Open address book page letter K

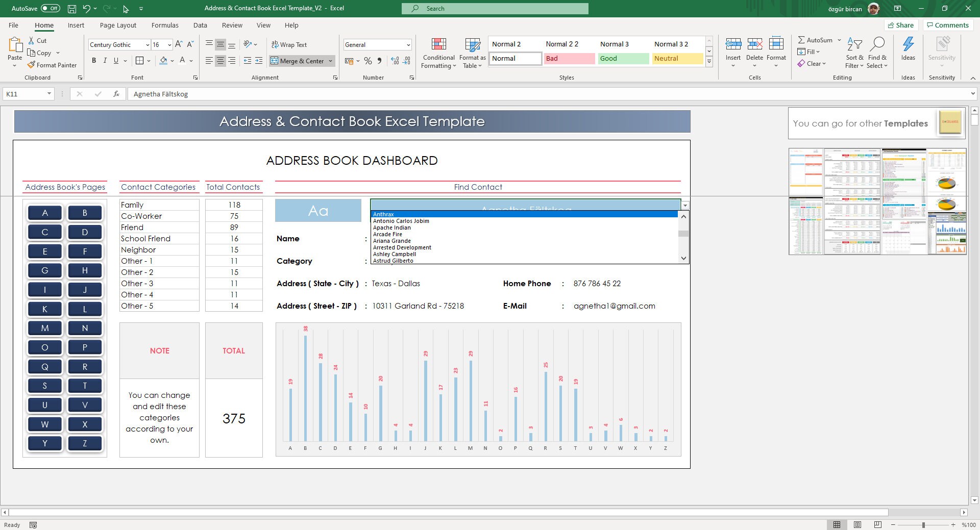(45, 309)
